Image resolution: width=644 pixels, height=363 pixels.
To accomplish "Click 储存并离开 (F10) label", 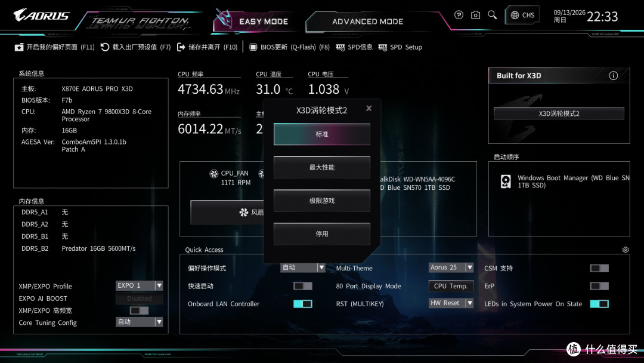I will click(x=213, y=47).
